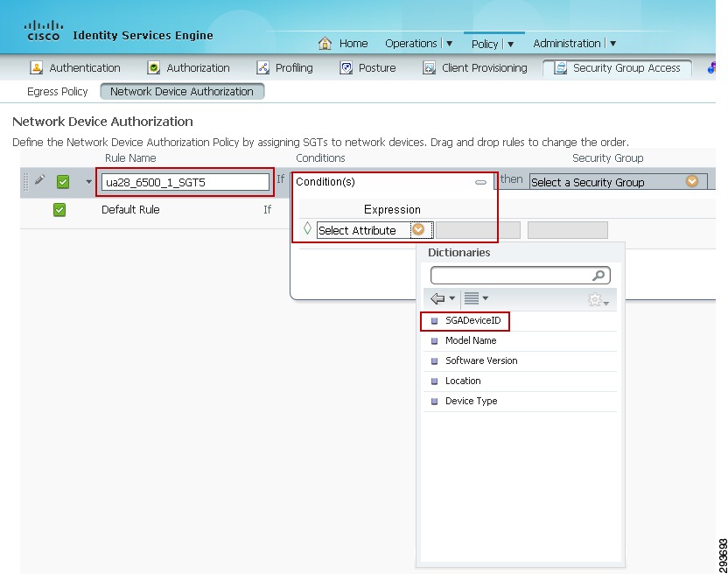Image resolution: width=728 pixels, height=574 pixels.
Task: Click the rule name field ua28_6500_1_SGT5
Action: [x=185, y=182]
